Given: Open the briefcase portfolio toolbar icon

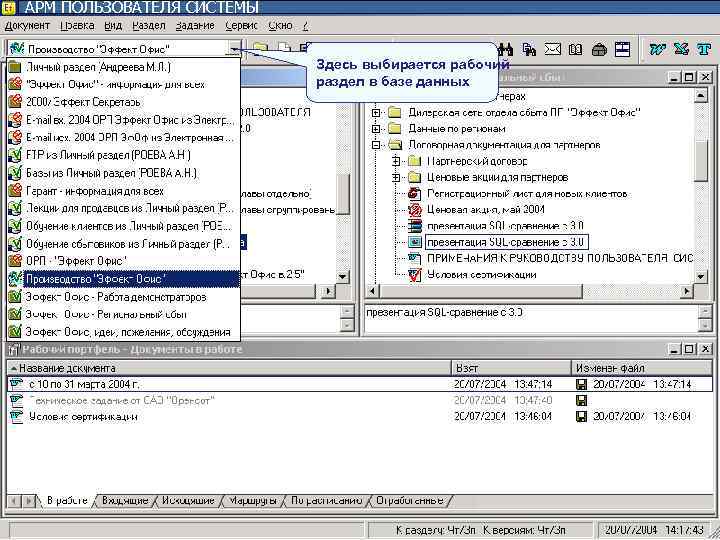Looking at the screenshot, I should pyautogui.click(x=599, y=49).
